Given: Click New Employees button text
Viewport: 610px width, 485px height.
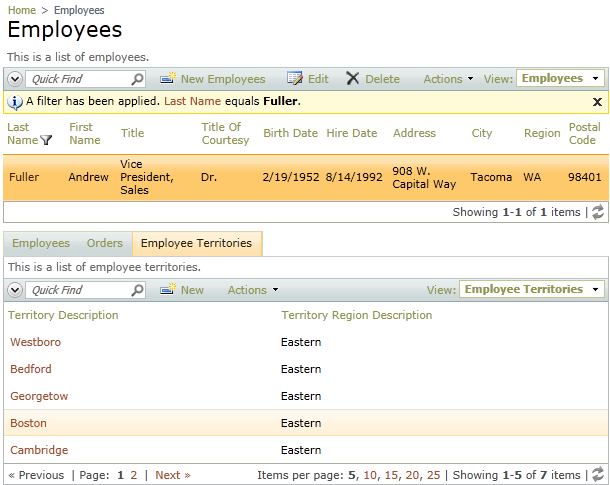Looking at the screenshot, I should pyautogui.click(x=223, y=79).
